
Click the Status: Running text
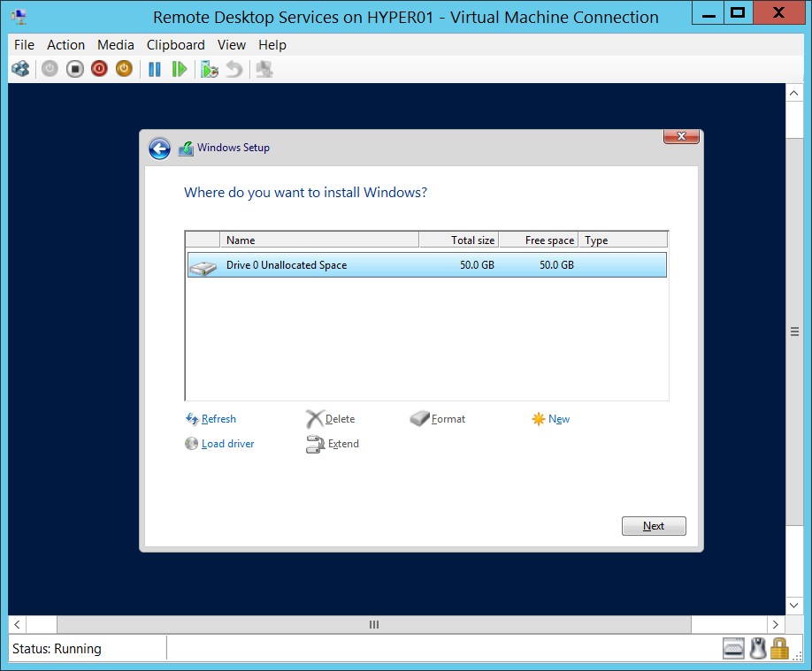tap(57, 649)
